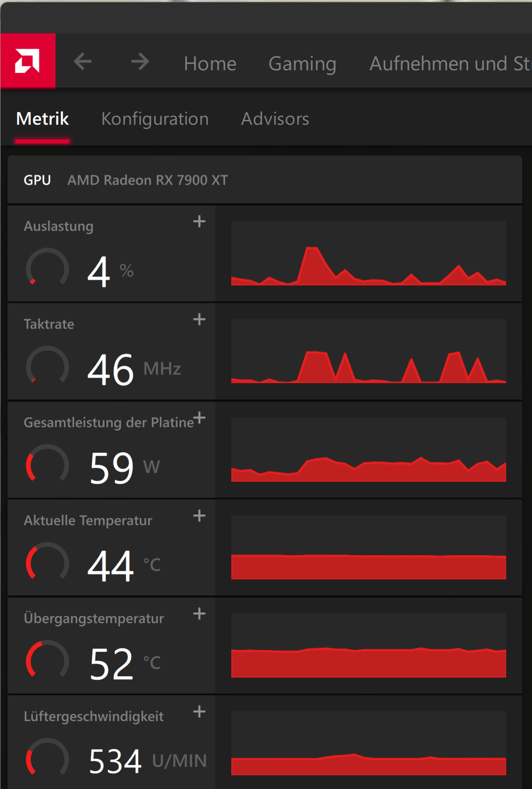
Task: Click the 52 °C junction temperature value
Action: point(125,664)
